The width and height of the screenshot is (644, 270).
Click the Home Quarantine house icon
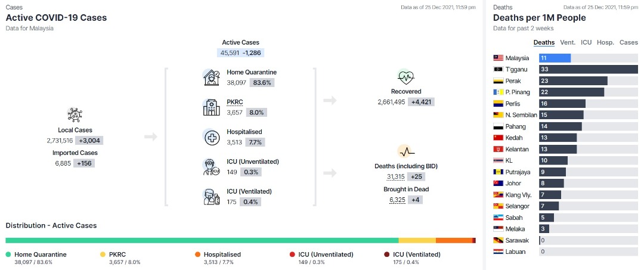pyautogui.click(x=212, y=77)
